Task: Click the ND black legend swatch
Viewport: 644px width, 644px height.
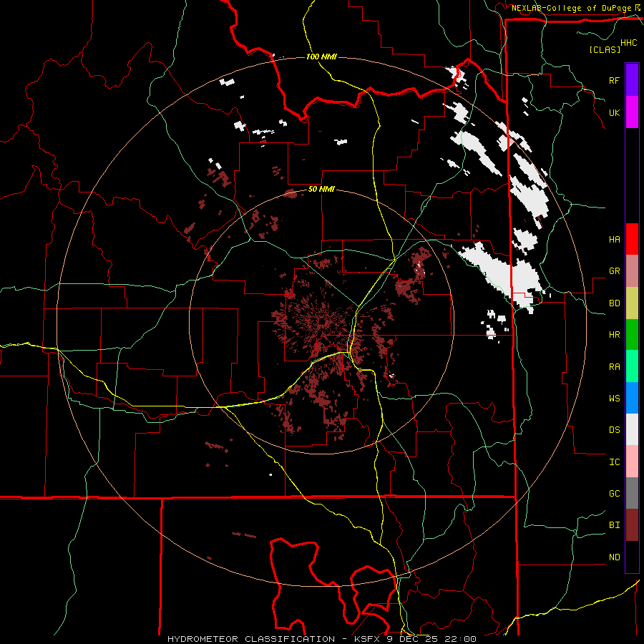Action: tap(632, 557)
